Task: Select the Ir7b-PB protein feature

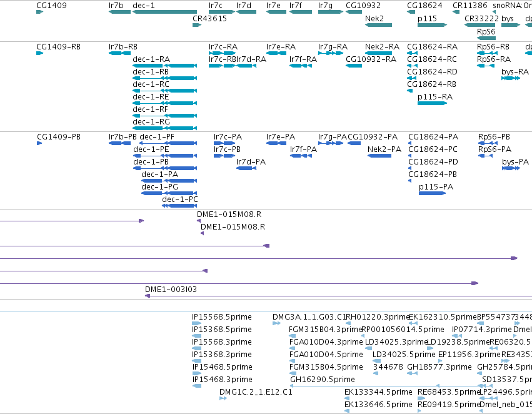Action: (x=119, y=143)
